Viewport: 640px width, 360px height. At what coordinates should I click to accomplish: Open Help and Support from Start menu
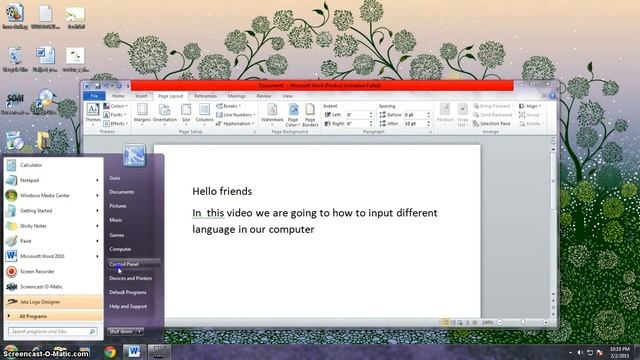click(134, 307)
